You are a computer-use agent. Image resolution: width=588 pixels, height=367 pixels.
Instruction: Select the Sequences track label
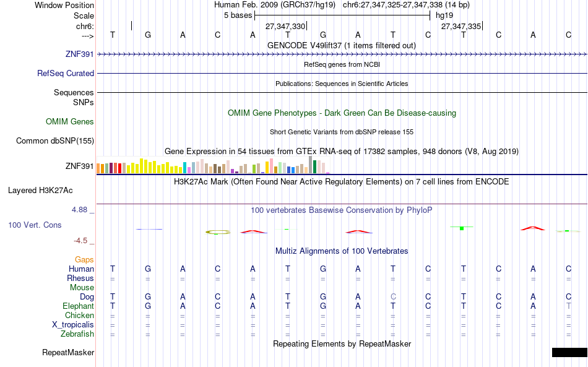pos(74,92)
